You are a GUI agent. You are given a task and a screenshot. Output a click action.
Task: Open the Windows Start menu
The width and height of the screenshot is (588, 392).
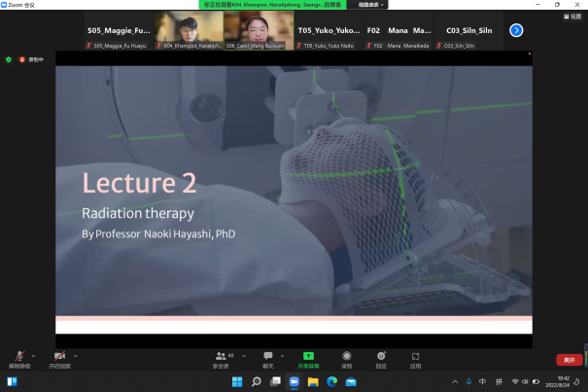click(237, 381)
